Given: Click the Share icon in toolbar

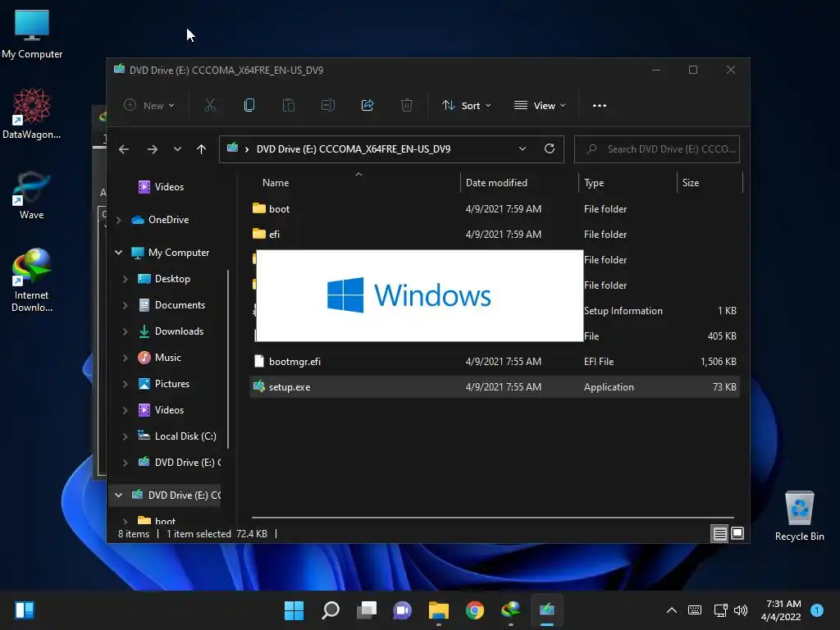Looking at the screenshot, I should click(x=367, y=106).
